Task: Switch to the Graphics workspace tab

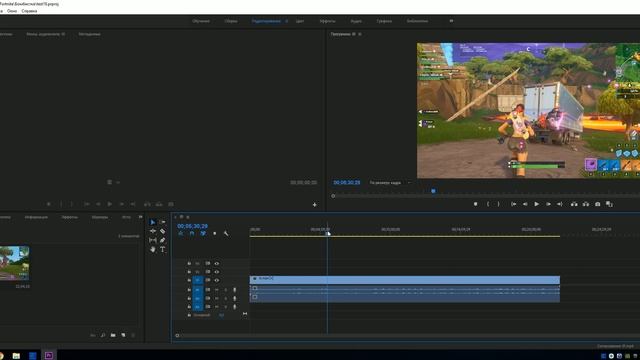Action: (384, 21)
